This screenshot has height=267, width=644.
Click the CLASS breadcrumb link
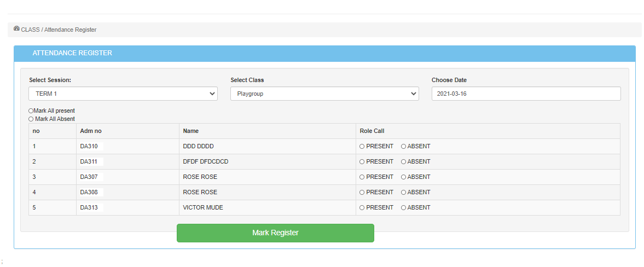(x=30, y=30)
